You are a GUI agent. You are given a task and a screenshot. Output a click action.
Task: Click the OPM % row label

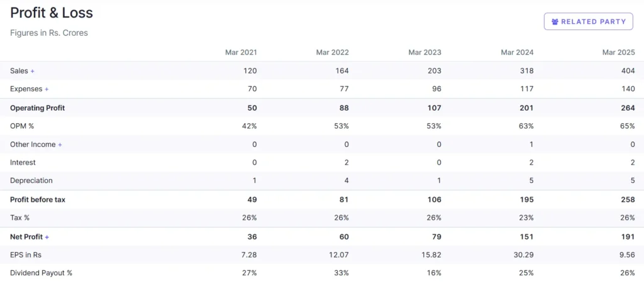pyautogui.click(x=22, y=126)
